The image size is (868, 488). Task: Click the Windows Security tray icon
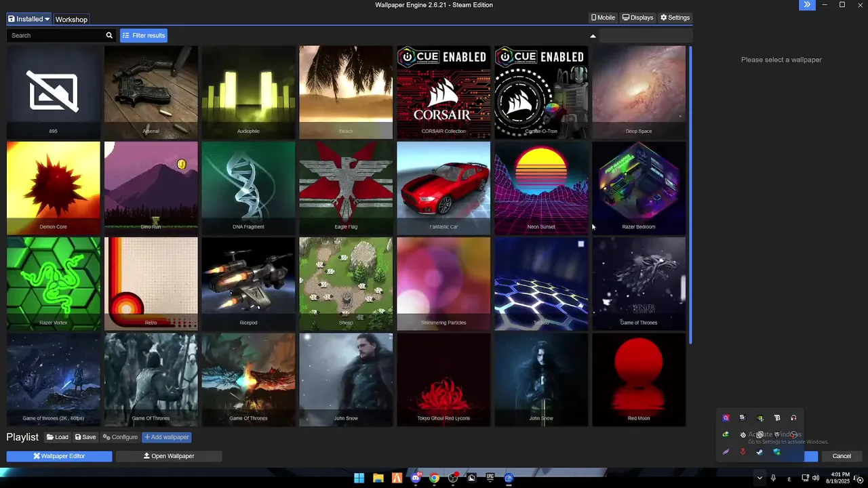pos(776,452)
